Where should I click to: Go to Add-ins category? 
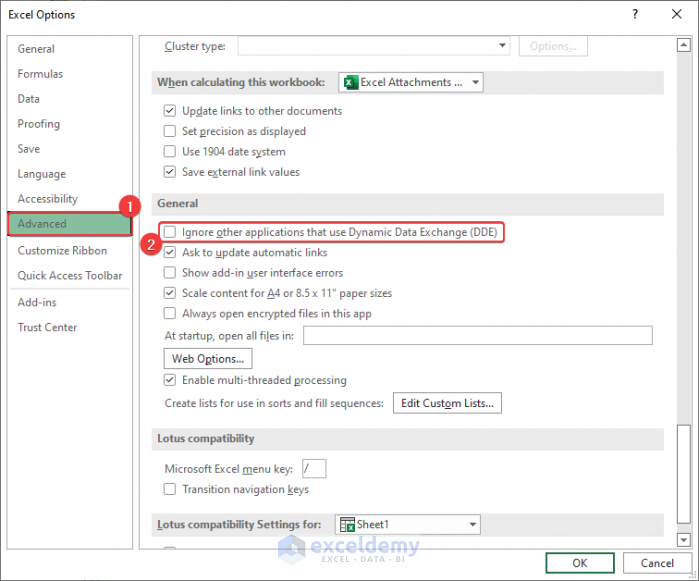tap(37, 302)
